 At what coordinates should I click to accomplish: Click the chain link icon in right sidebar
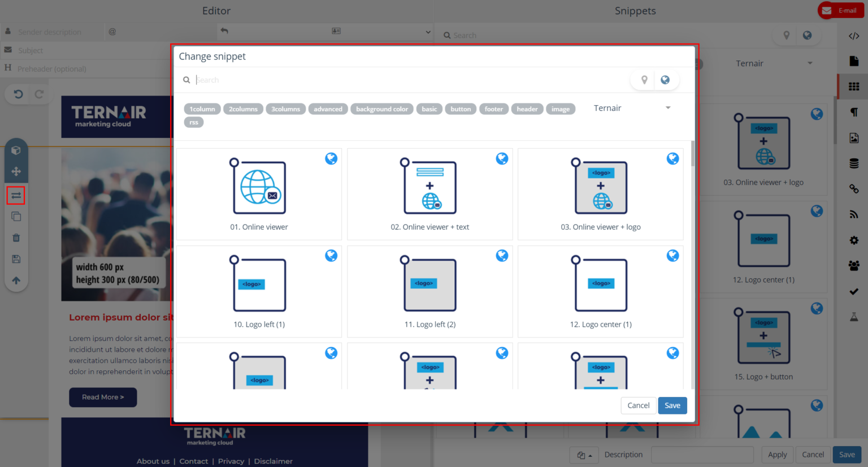point(854,189)
